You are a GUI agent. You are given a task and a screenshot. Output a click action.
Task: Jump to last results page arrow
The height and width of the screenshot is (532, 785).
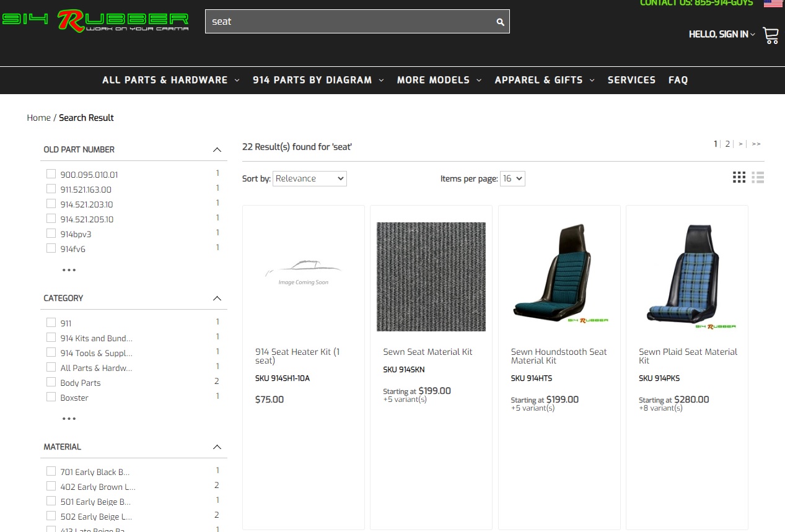pyautogui.click(x=756, y=144)
